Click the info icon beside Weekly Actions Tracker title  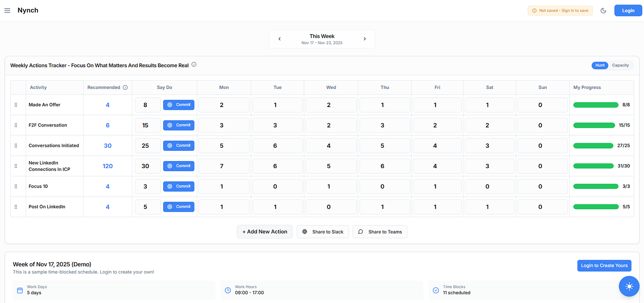[194, 65]
